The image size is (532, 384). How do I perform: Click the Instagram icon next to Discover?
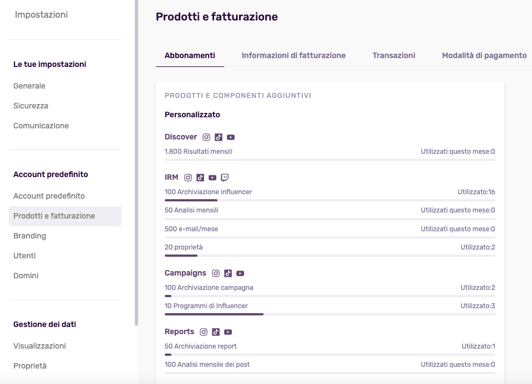point(206,137)
